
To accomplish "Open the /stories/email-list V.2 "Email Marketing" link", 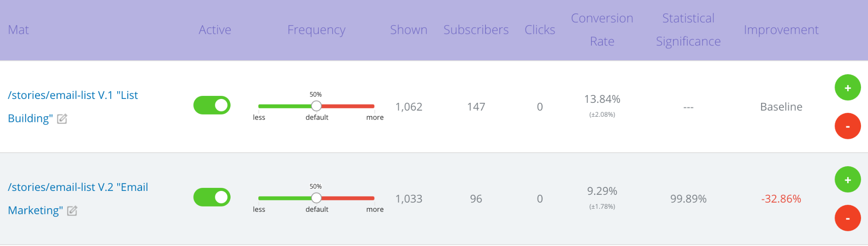I will tap(78, 199).
